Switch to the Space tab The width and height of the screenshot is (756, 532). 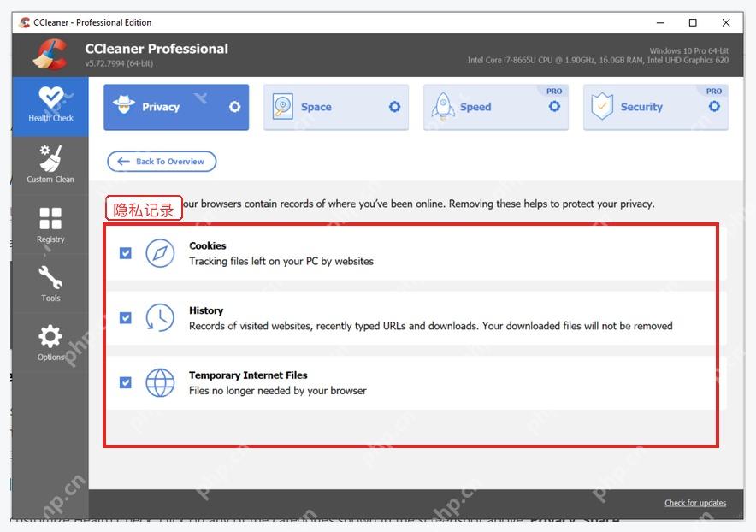pyautogui.click(x=336, y=107)
